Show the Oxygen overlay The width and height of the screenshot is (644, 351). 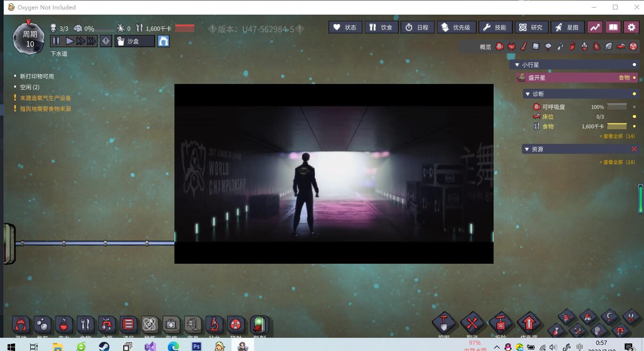click(x=500, y=46)
